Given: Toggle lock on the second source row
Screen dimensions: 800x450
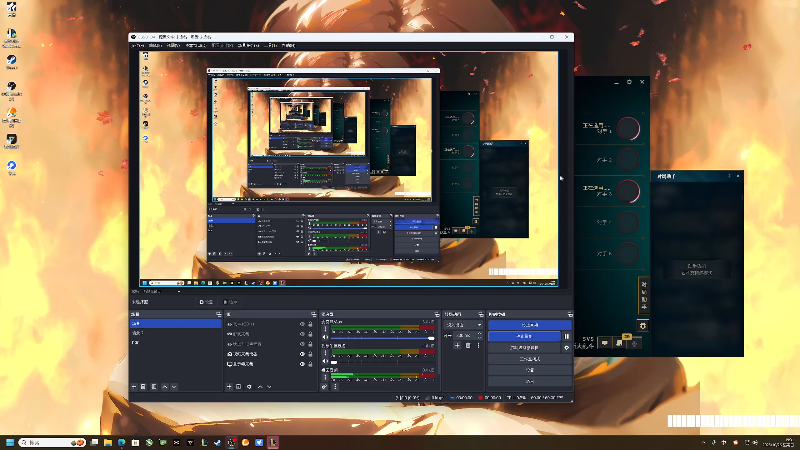Looking at the screenshot, I should pos(310,334).
